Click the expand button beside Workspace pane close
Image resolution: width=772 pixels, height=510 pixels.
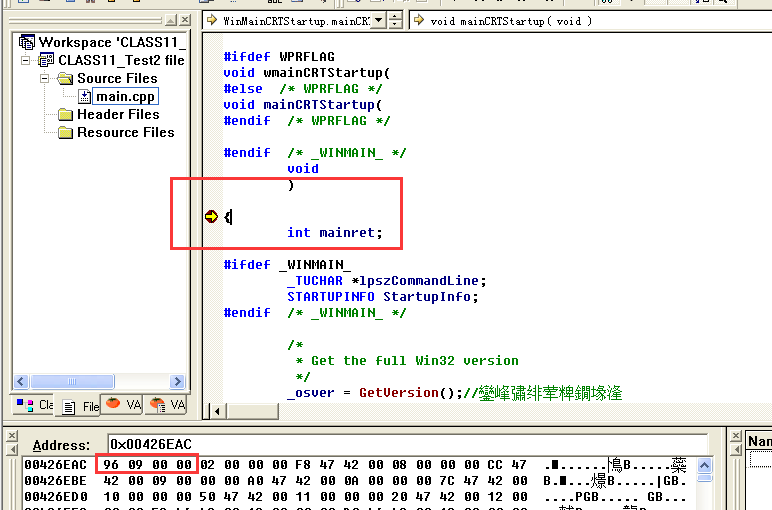[x=170, y=20]
